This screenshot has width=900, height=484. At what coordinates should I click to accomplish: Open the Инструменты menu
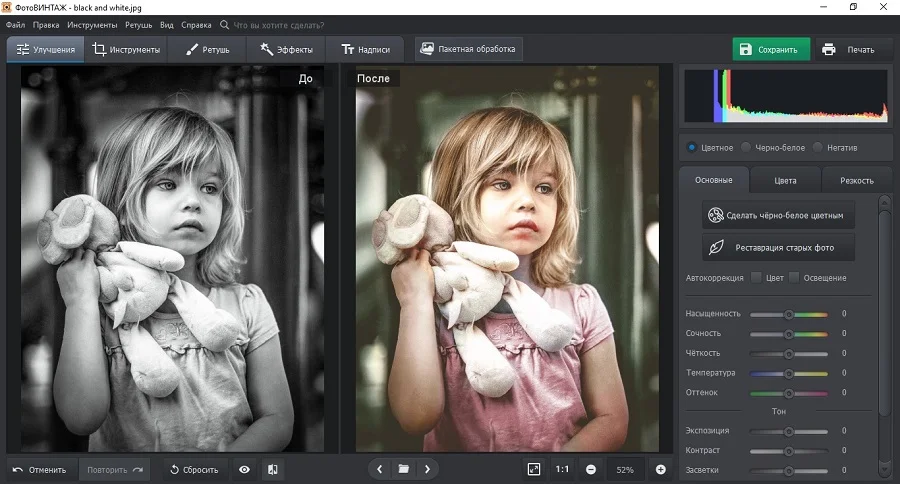point(92,23)
